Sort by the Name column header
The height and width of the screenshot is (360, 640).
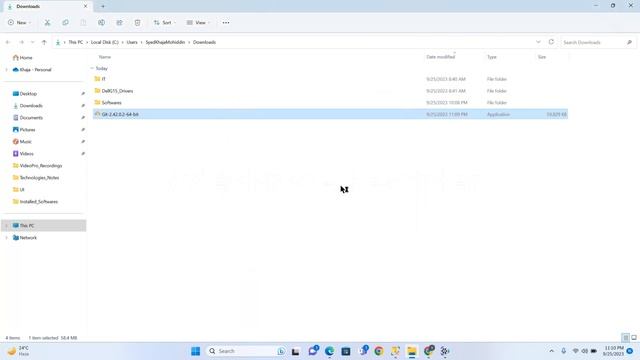(105, 57)
